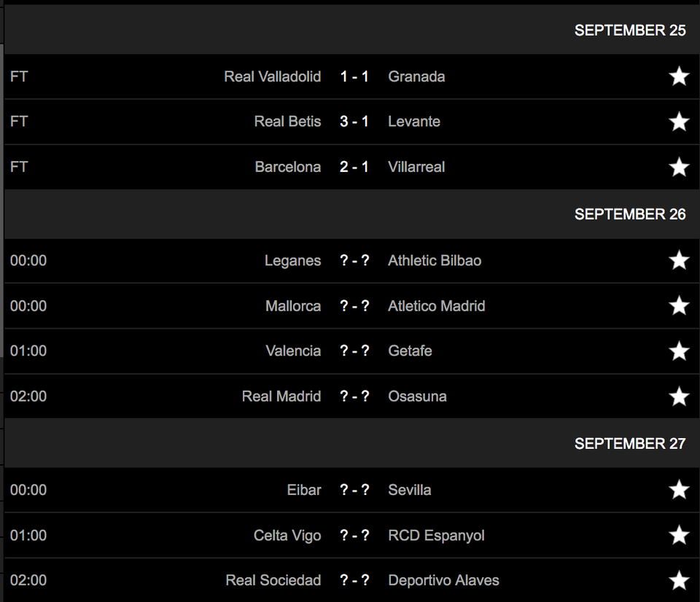Open the Valencia vs Getafe ? - ? score
Image resolution: width=700 pixels, height=602 pixels.
(354, 351)
